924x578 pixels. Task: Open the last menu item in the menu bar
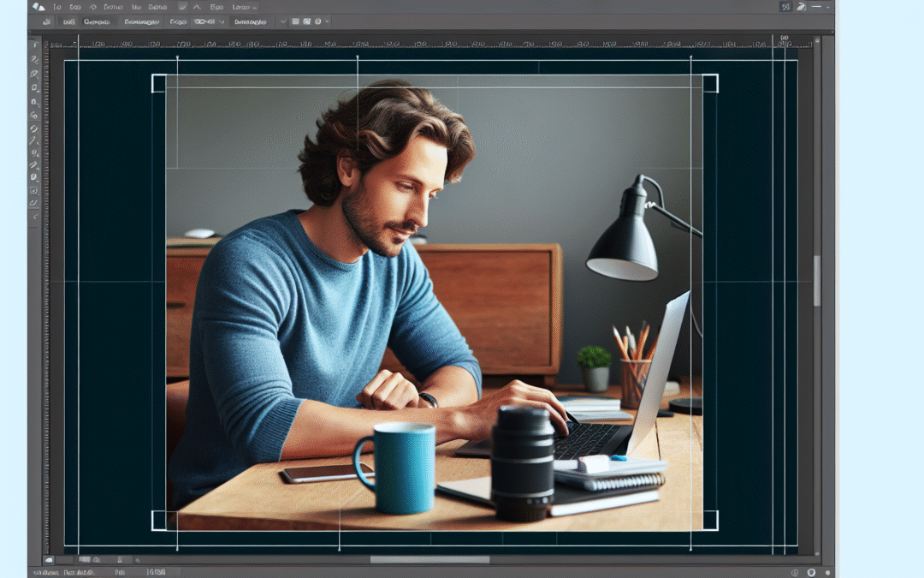coord(243,7)
